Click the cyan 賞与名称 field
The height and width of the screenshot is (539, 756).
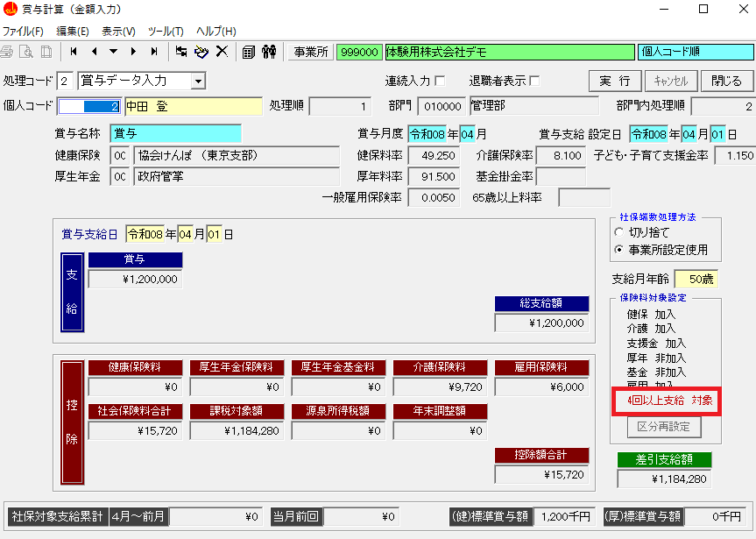175,134
